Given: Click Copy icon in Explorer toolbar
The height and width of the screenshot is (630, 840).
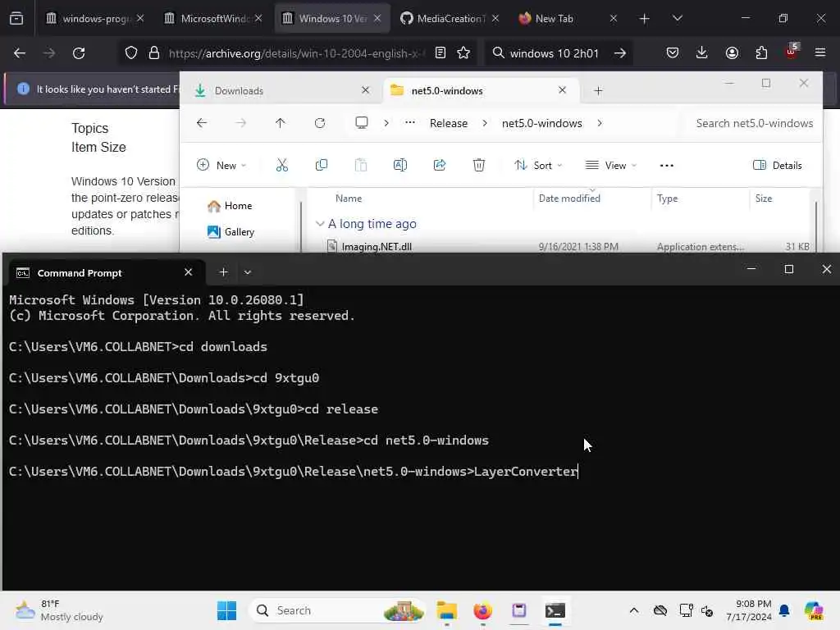Looking at the screenshot, I should tap(322, 165).
